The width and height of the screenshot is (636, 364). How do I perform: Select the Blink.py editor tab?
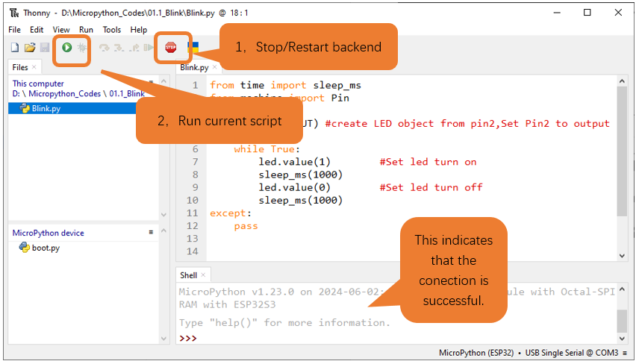194,67
